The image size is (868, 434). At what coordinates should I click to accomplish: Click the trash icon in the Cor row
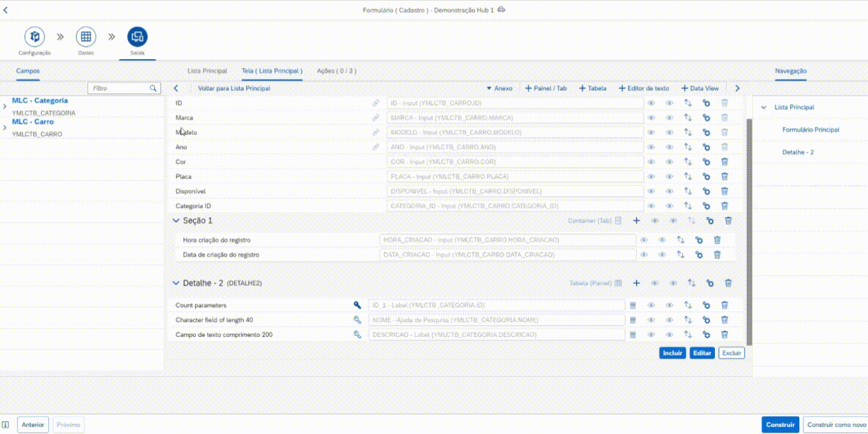[x=725, y=162]
